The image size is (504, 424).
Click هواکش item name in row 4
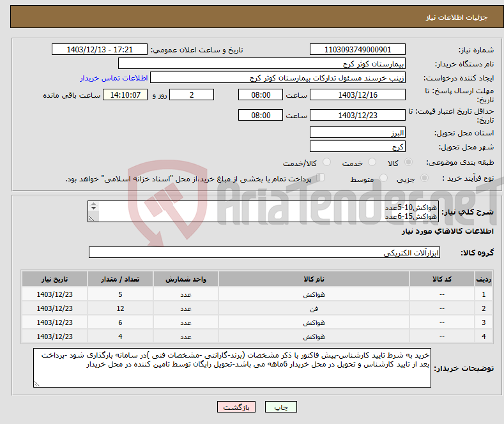click(314, 337)
